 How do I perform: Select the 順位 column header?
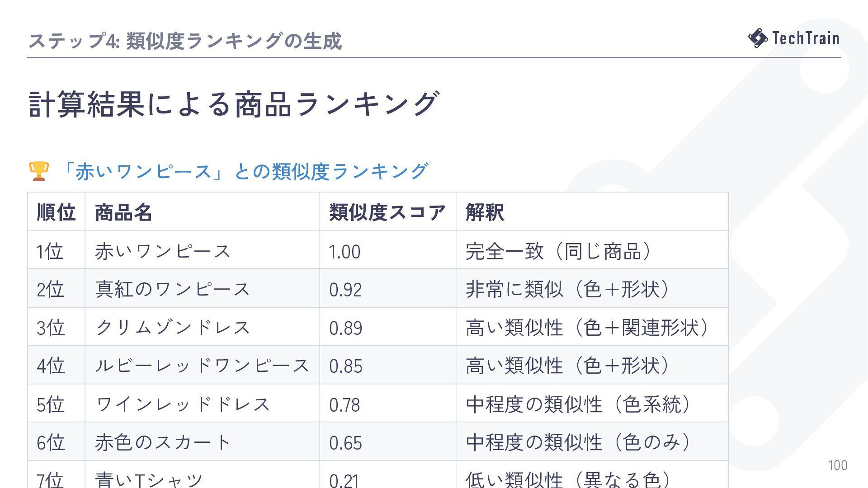(x=56, y=212)
